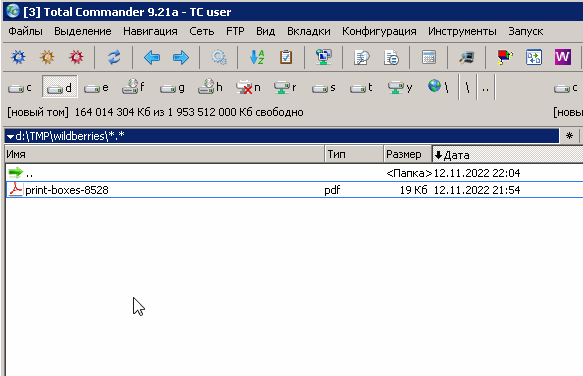The image size is (583, 376).
Task: Toggle Дата column sort order
Action: (x=508, y=154)
